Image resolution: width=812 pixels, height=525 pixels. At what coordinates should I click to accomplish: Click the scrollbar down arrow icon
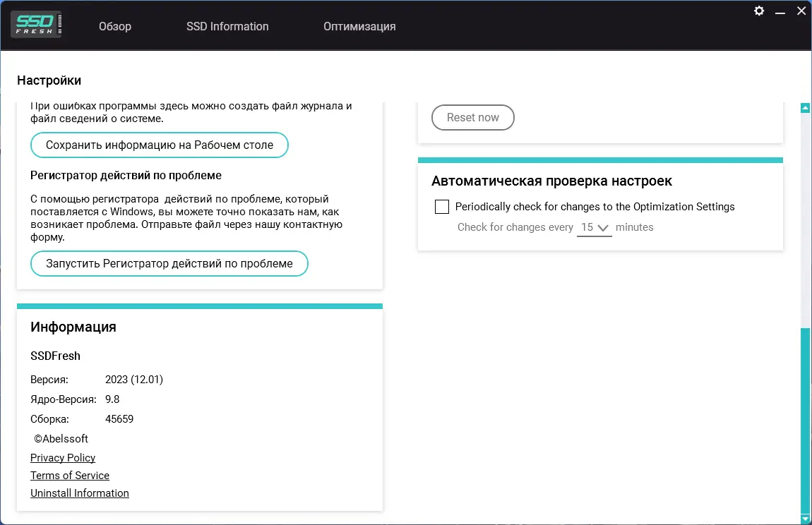click(x=805, y=517)
